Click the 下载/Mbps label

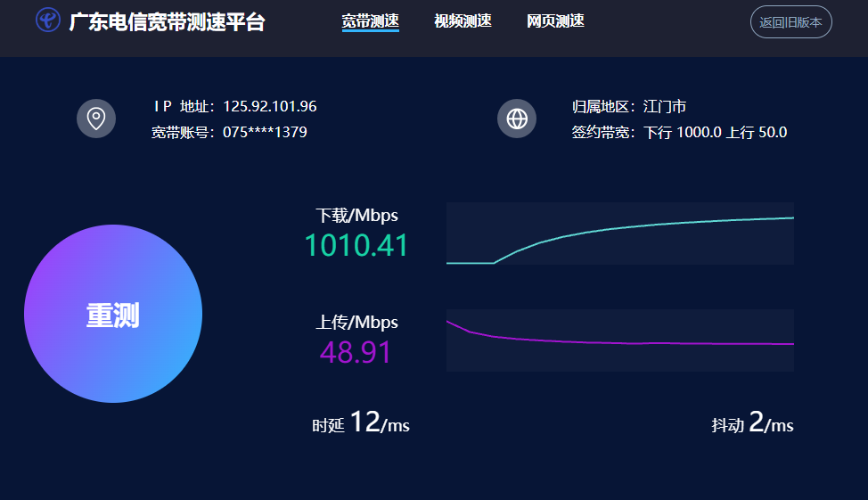click(356, 216)
